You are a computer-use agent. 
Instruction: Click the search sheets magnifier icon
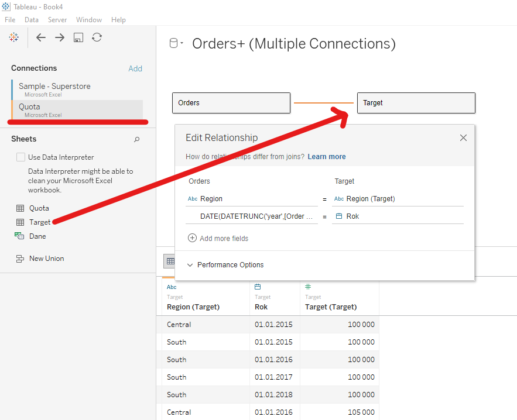137,139
